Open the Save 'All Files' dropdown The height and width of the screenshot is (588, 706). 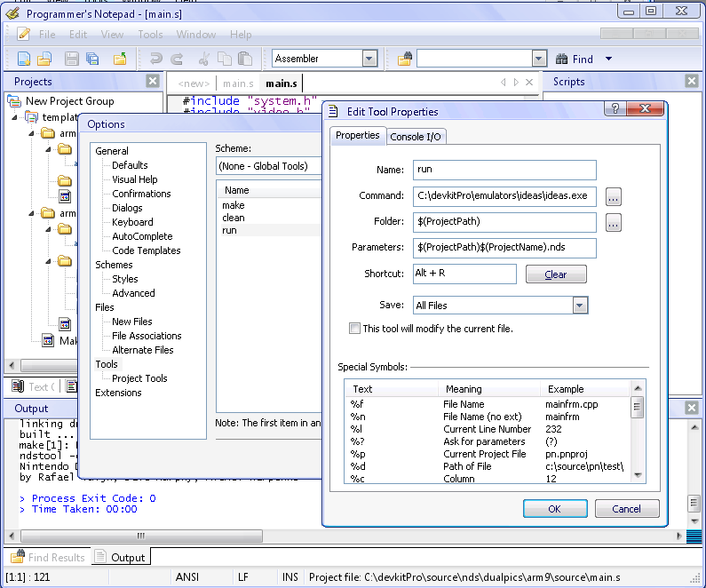point(579,306)
